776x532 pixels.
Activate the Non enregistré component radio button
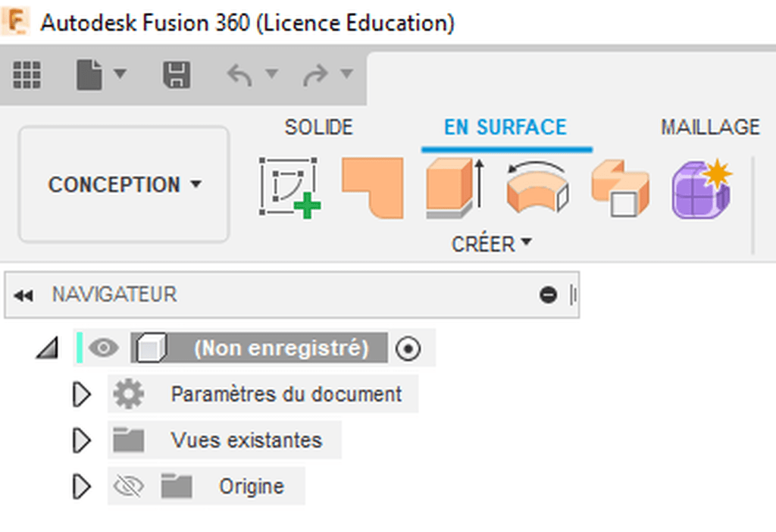(x=408, y=349)
